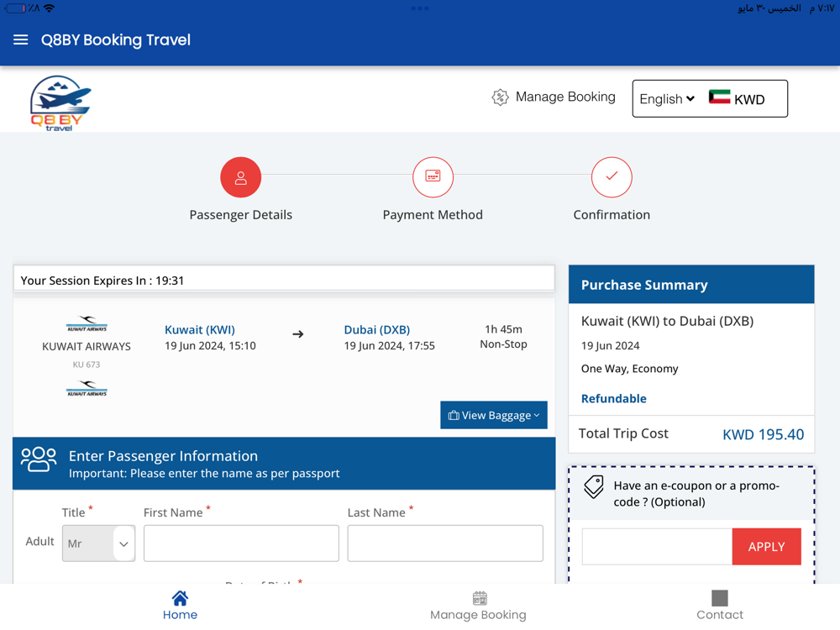Screen dimensions: 840x630
Task: Click the Last Name input field
Action: coord(445,543)
